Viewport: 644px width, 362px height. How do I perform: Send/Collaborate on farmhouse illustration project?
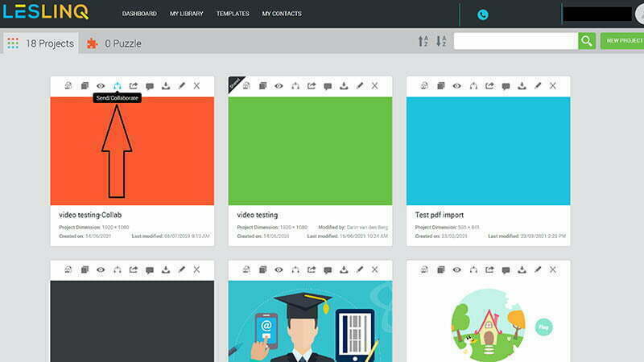[473, 269]
